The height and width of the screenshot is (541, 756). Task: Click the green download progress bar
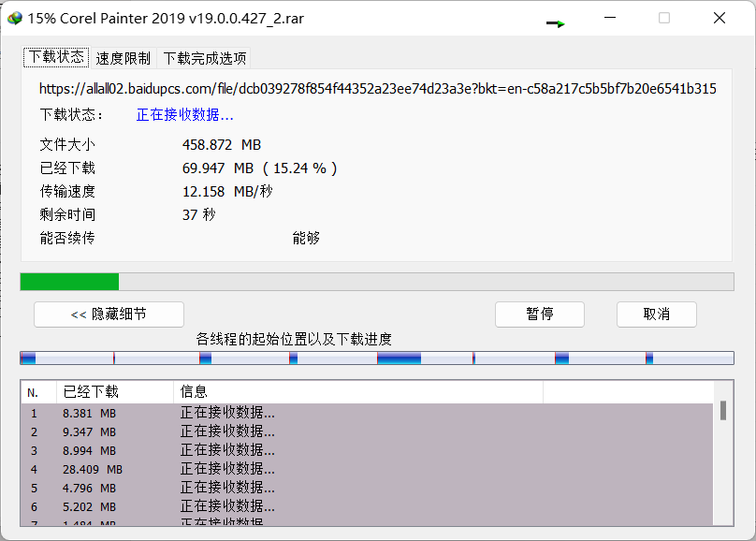coord(377,282)
